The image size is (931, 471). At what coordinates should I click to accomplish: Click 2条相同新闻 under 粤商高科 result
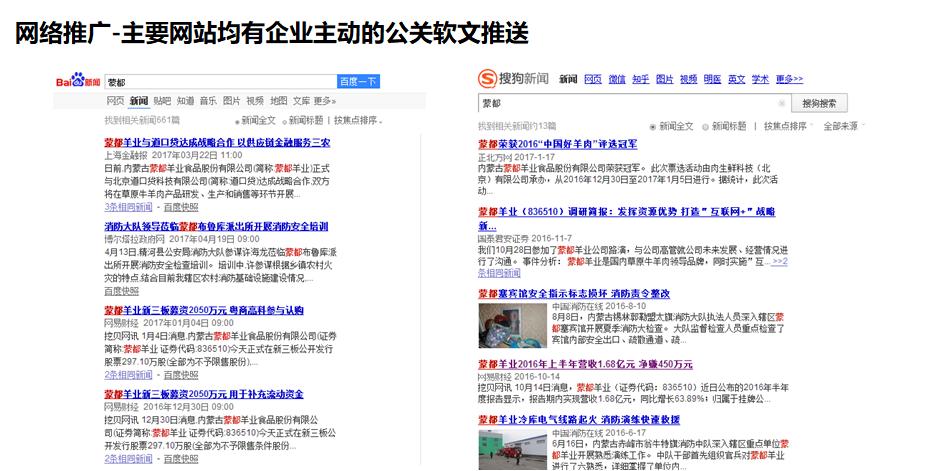128,375
